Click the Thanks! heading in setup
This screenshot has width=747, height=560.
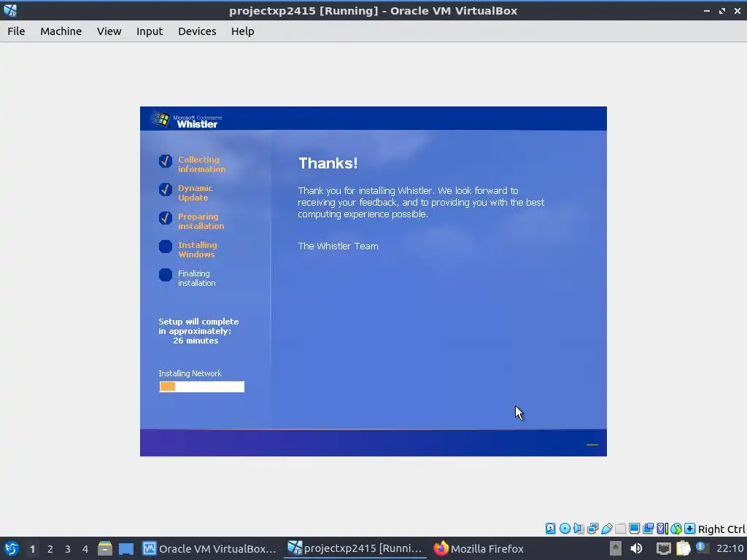328,163
